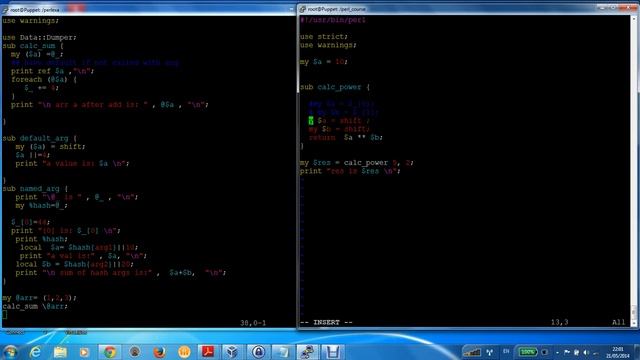This screenshot has height=360, width=640.
Task: Click 'use strict;' line in right terminal
Action: pos(324,36)
